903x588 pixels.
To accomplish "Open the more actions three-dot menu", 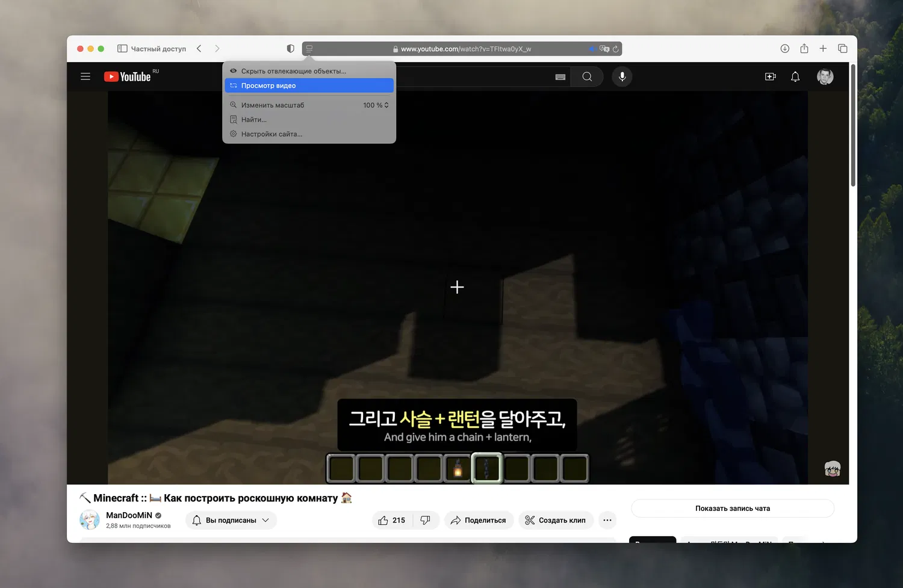I will [x=607, y=520].
